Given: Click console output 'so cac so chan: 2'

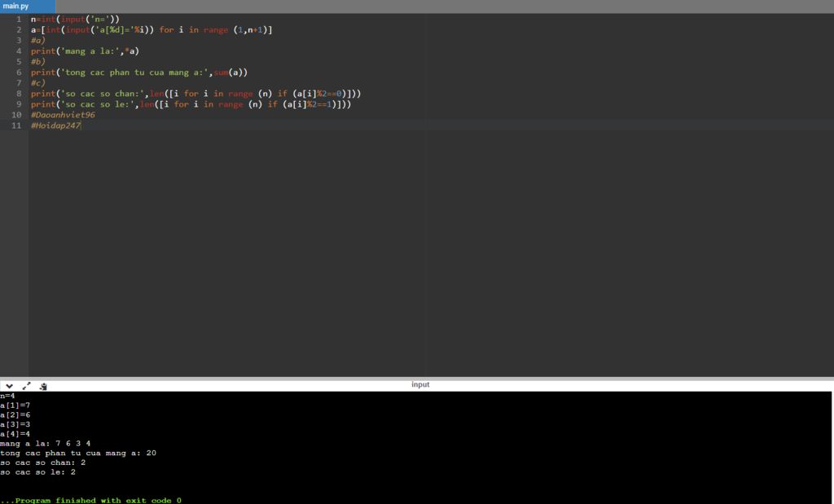Looking at the screenshot, I should [42, 462].
